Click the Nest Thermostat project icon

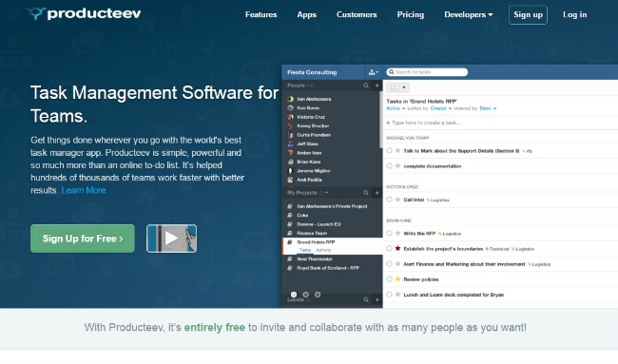(290, 259)
